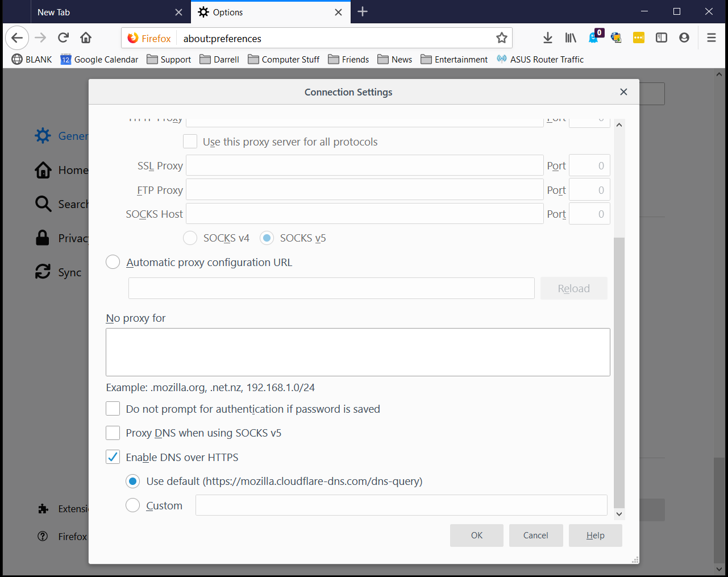Bookmark this page with star icon
This screenshot has width=728, height=577.
(501, 38)
